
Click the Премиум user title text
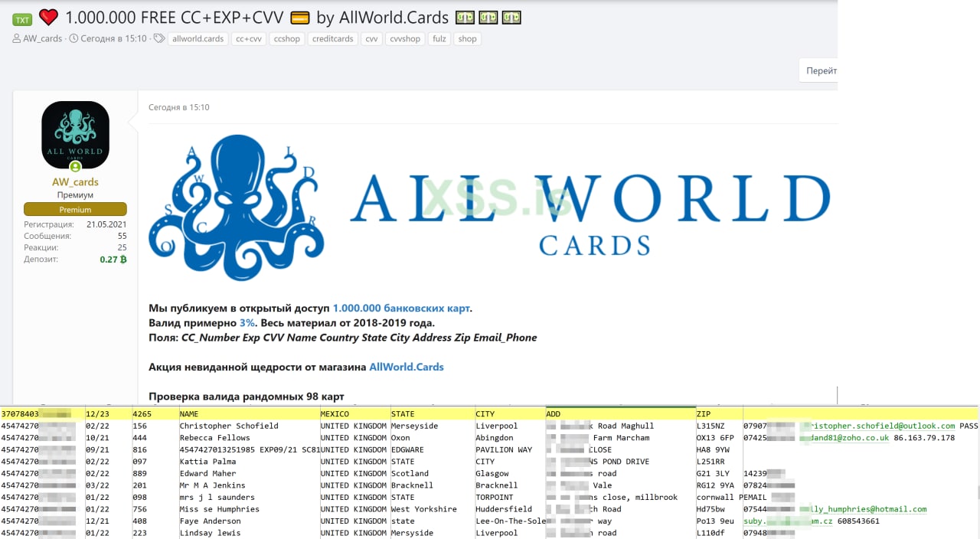(75, 195)
